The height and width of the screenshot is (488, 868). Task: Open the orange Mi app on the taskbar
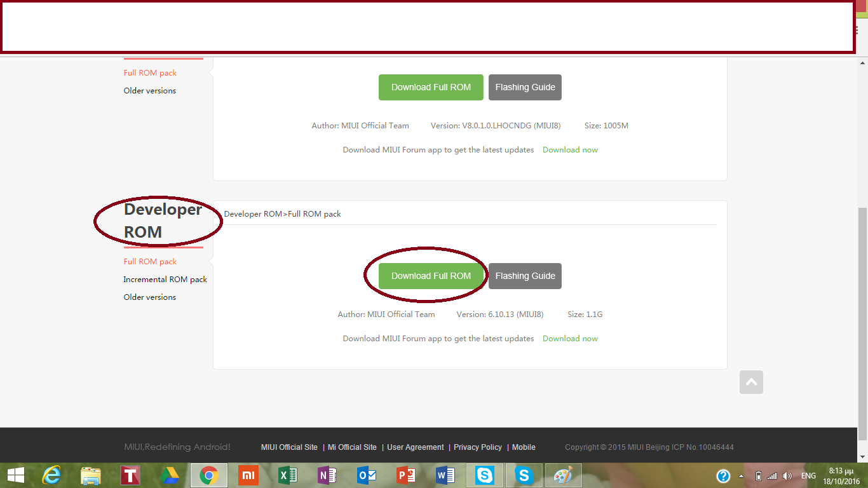pyautogui.click(x=248, y=475)
